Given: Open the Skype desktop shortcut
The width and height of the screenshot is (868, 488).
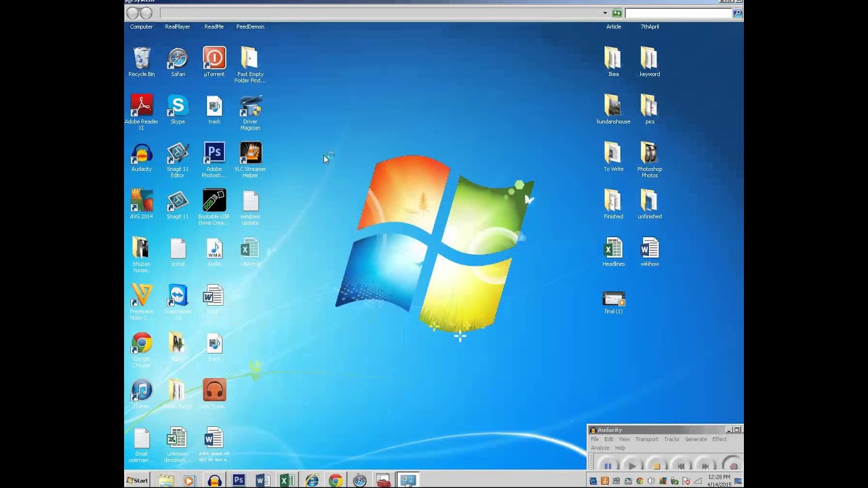Looking at the screenshot, I should coord(178,110).
